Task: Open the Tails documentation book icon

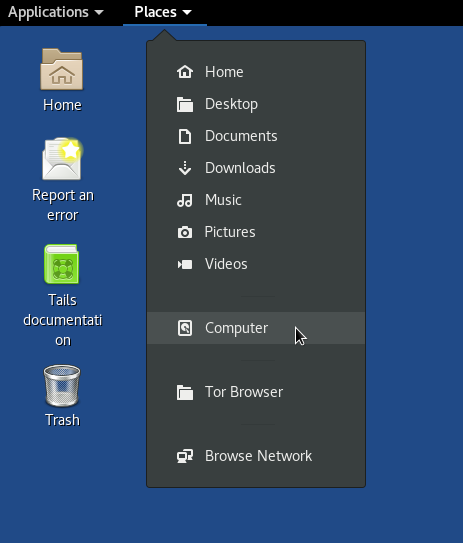Action: point(62,264)
